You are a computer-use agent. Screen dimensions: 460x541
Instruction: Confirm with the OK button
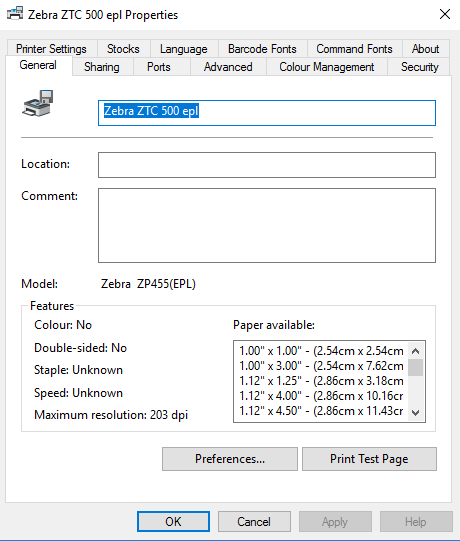click(173, 522)
